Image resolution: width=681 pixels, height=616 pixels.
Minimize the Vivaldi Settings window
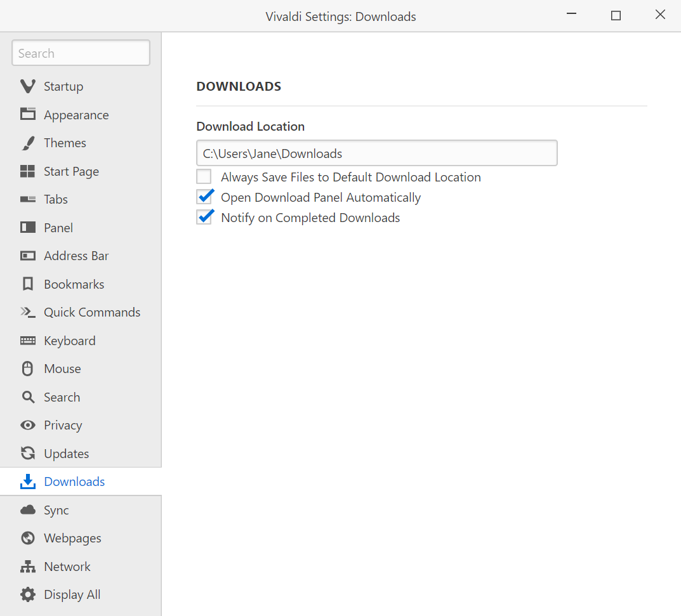(572, 14)
